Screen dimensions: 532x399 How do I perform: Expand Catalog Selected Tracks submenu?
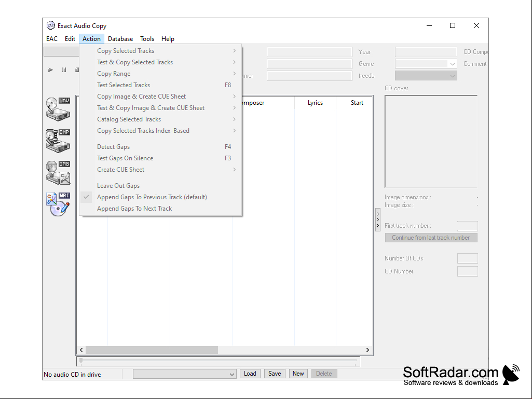pyautogui.click(x=160, y=119)
